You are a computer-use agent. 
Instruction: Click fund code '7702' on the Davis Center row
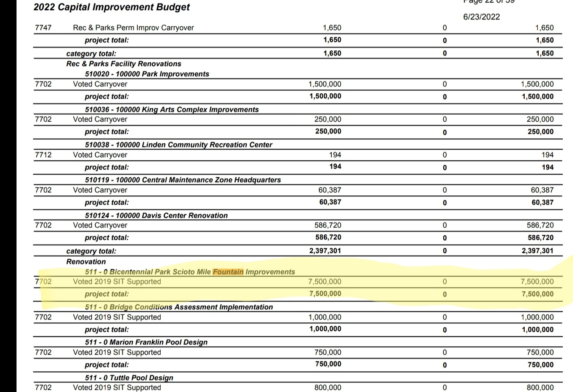point(43,225)
